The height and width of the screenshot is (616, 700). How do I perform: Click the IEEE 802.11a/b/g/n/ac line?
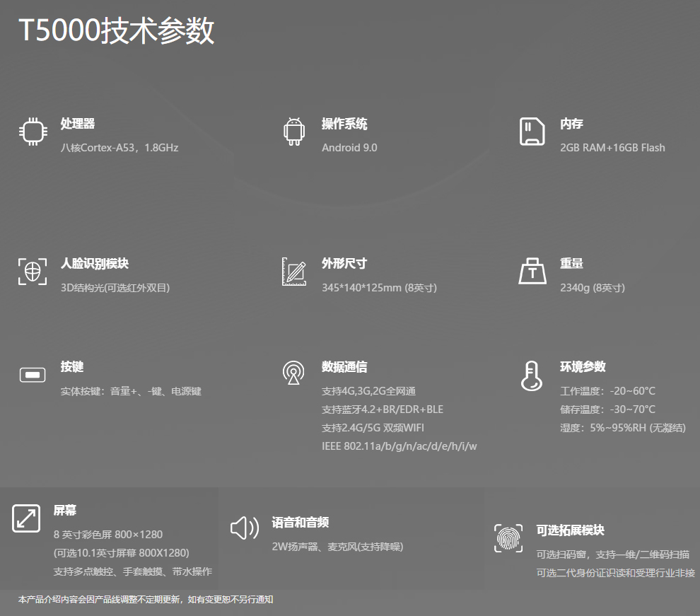pos(399,446)
